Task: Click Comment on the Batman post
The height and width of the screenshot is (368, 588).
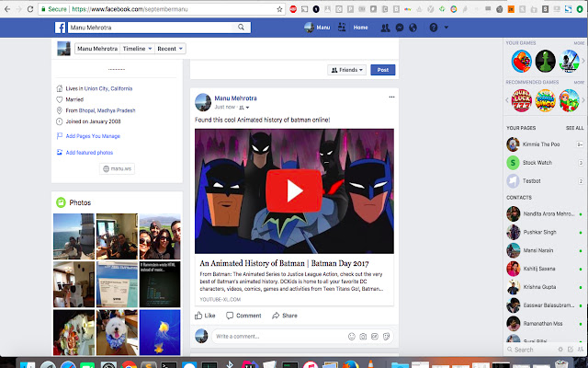Action: 243,316
